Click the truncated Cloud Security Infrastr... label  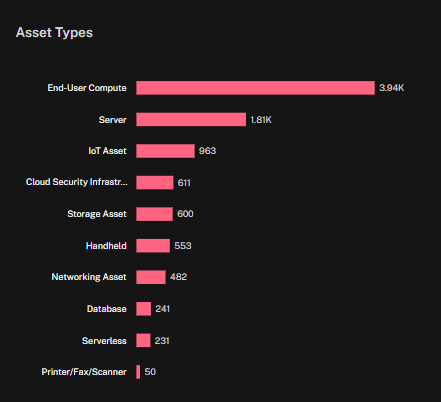[77, 182]
